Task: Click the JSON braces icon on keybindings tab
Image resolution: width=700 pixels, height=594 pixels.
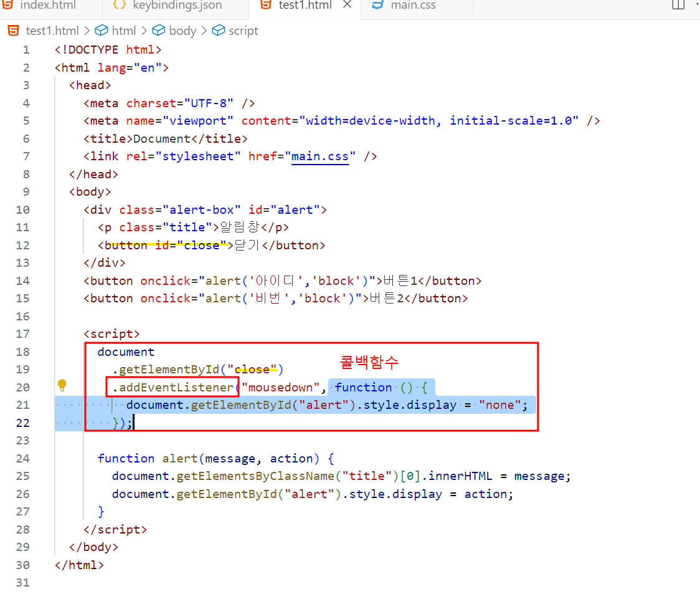Action: (x=119, y=4)
